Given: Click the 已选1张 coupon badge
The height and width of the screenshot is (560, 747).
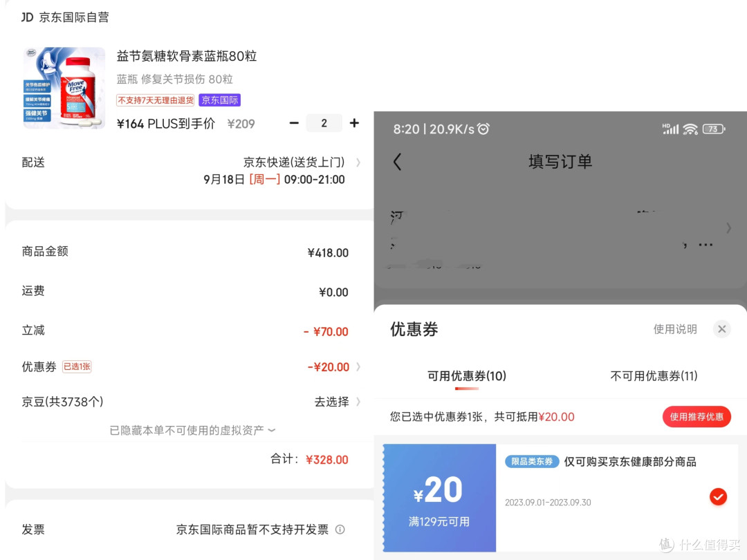Looking at the screenshot, I should pyautogui.click(x=77, y=366).
